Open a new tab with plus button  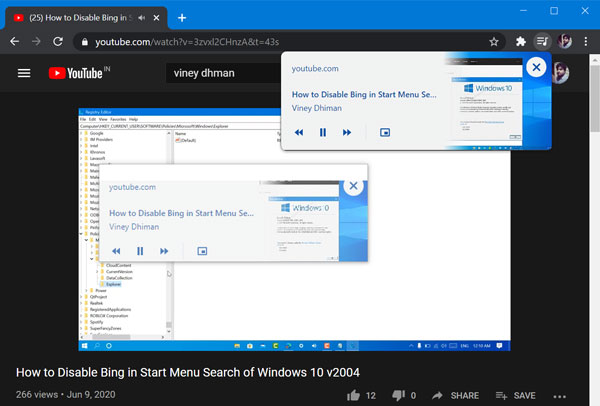click(182, 18)
